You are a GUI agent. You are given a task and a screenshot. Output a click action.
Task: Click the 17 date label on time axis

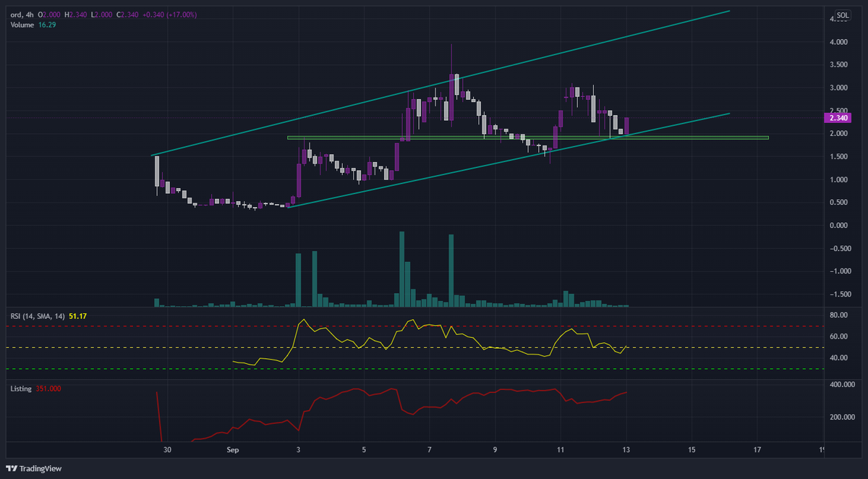(757, 449)
